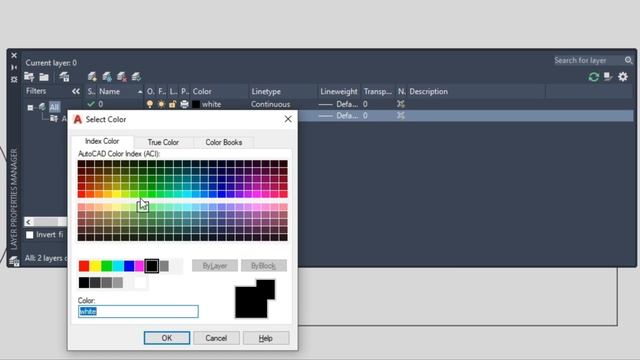This screenshot has width=640, height=360.
Task: Click the printer Plot icon for layer 0
Action: coord(184,104)
